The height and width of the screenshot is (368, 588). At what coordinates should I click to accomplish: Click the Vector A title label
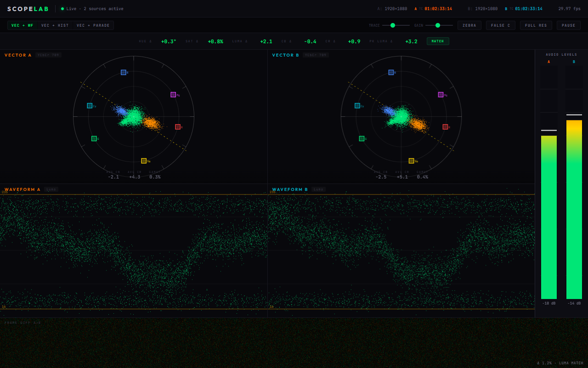click(x=18, y=55)
